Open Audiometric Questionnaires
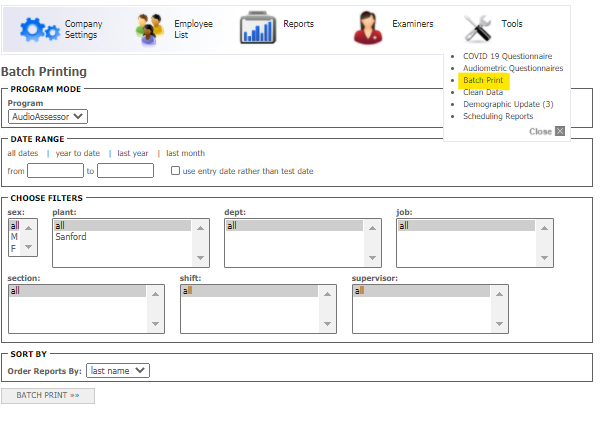 pyautogui.click(x=513, y=68)
